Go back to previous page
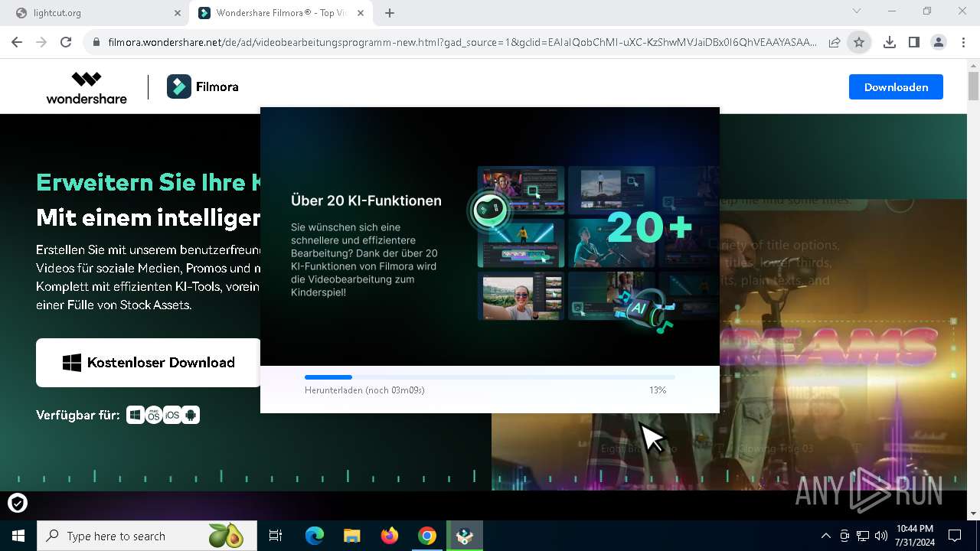This screenshot has width=980, height=551. coord(17,43)
